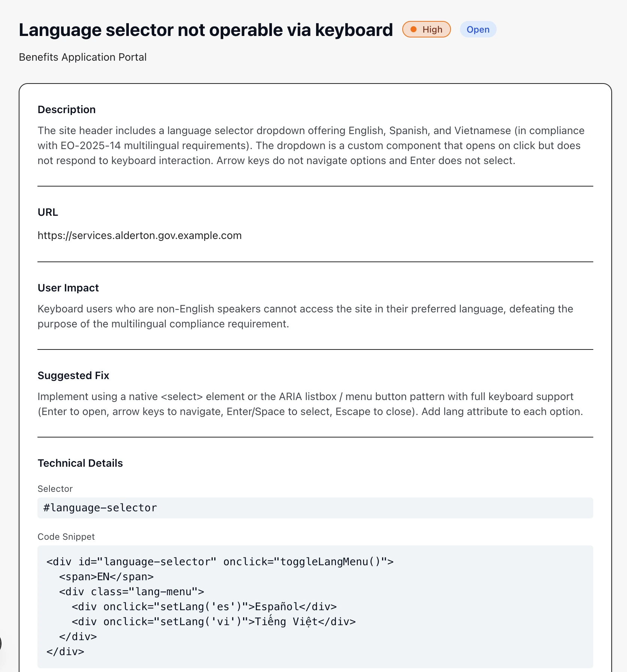The width and height of the screenshot is (627, 672).
Task: Click the Code Snippet label
Action: coord(66,536)
